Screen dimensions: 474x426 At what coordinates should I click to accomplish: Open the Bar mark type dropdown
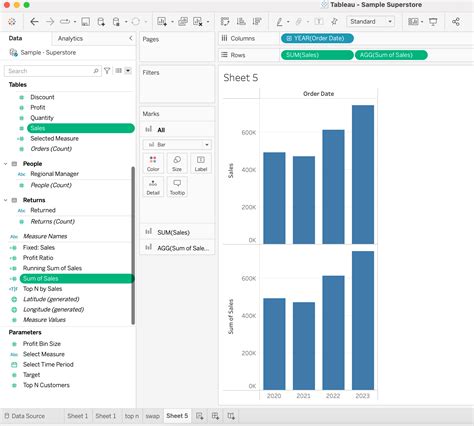pos(177,145)
